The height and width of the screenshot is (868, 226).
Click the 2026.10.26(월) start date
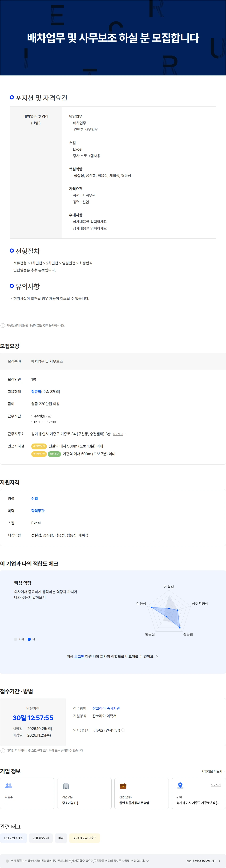(40, 728)
